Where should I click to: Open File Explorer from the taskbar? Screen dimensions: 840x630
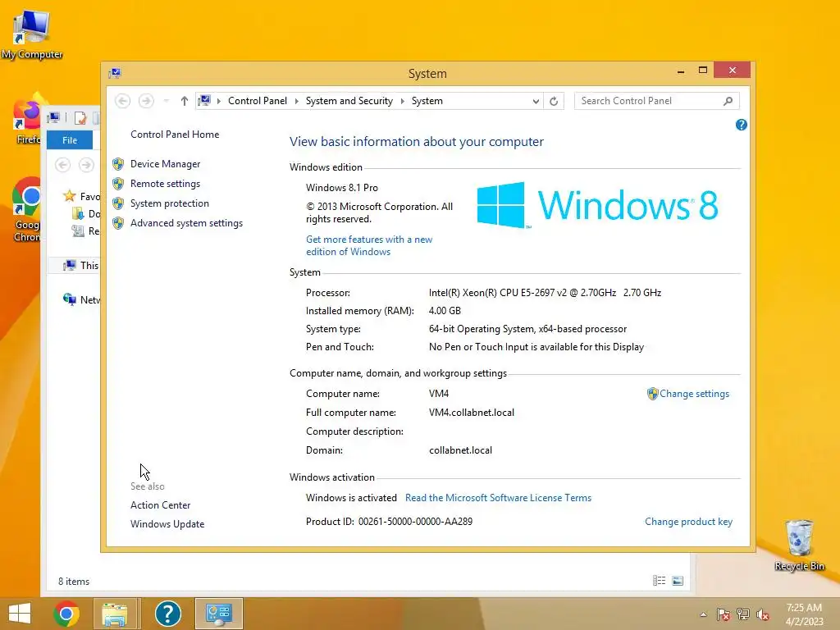pos(115,614)
